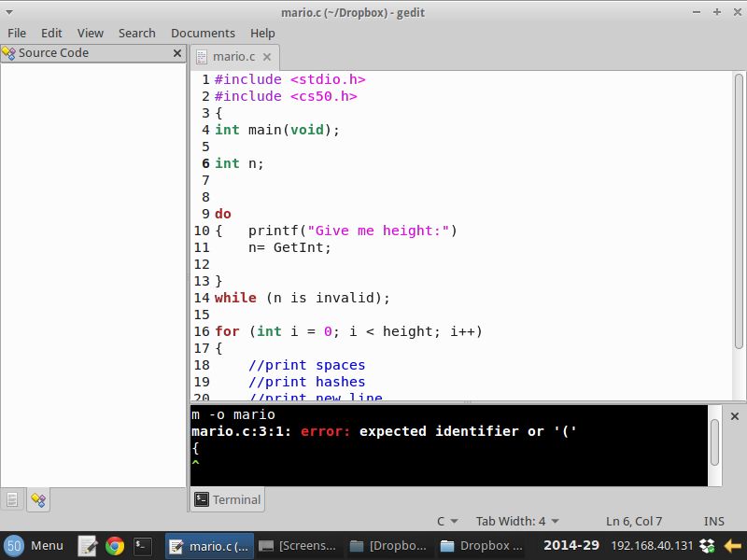
Task: Switch to the mario.c editor tab
Action: pyautogui.click(x=233, y=56)
